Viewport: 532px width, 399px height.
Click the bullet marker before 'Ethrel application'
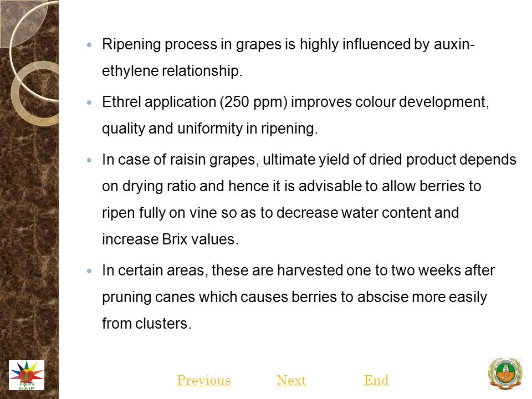(89, 102)
